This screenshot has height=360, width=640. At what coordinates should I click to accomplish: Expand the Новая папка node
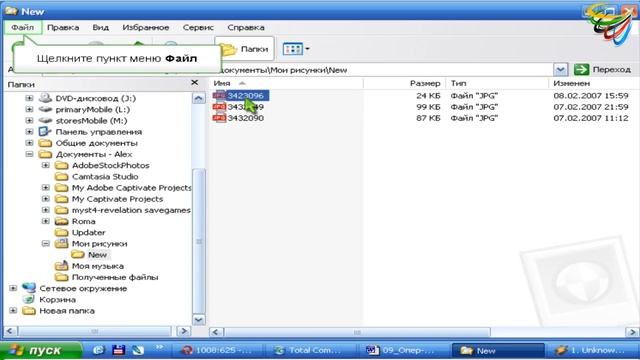coord(13,311)
